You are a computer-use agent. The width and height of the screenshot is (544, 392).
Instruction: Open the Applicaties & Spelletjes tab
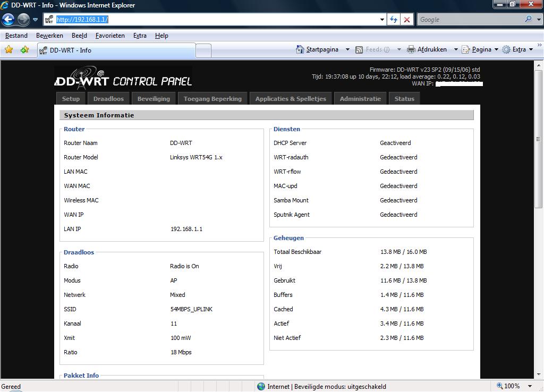pos(291,98)
